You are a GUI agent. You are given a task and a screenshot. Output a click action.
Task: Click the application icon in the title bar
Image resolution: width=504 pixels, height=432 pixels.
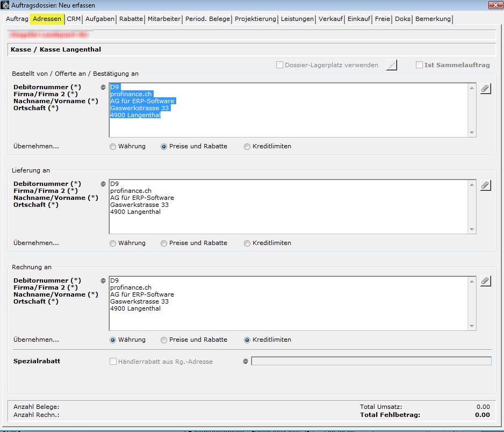pyautogui.click(x=5, y=5)
